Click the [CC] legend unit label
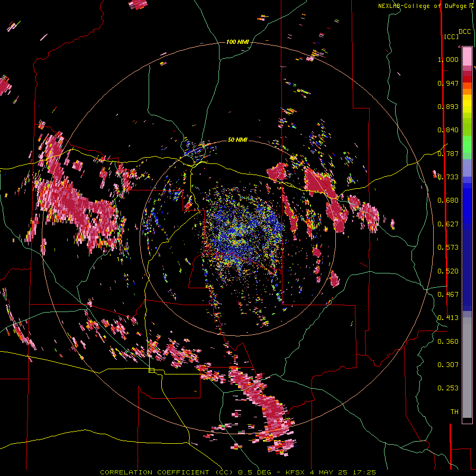The image size is (476, 476). click(x=451, y=36)
